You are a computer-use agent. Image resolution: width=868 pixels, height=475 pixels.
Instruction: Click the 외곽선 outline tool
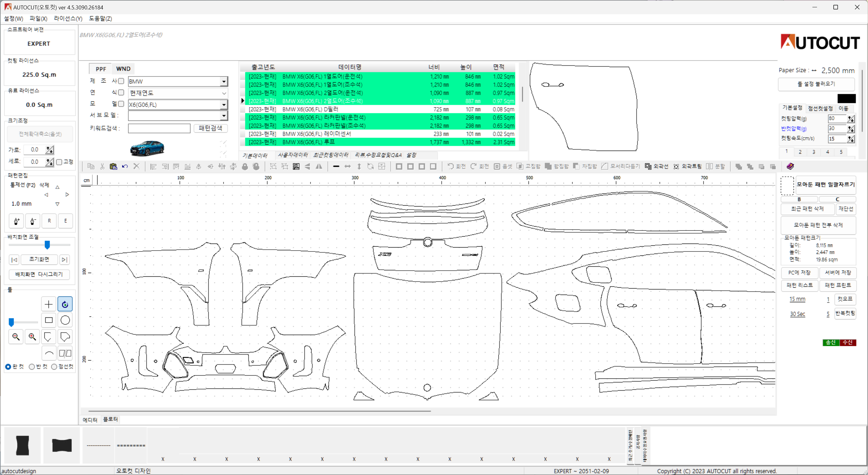click(656, 166)
